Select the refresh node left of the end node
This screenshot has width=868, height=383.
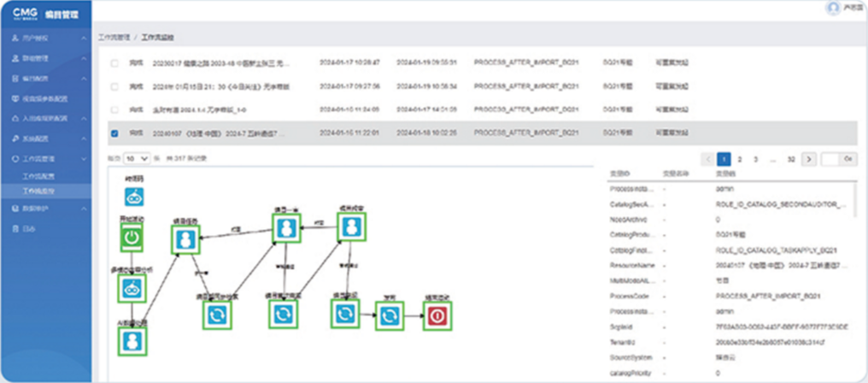pyautogui.click(x=390, y=315)
